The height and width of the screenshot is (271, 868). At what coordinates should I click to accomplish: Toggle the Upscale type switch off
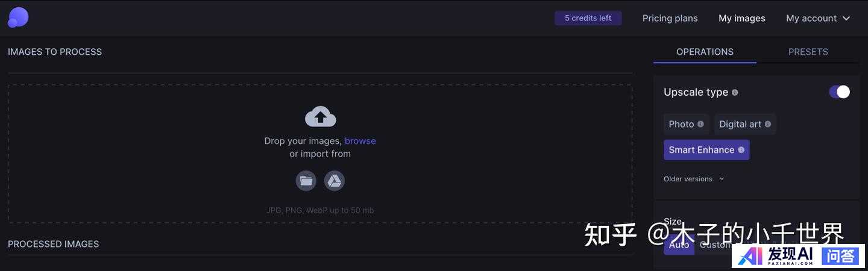[840, 92]
